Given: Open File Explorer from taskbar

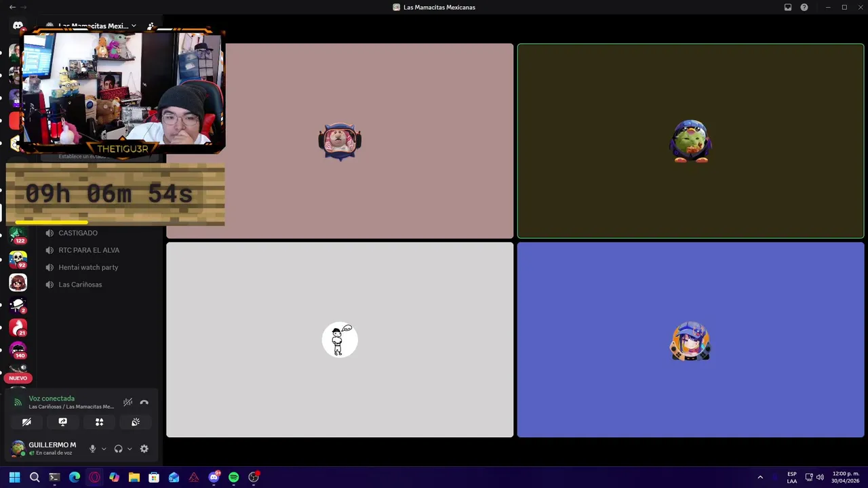Looking at the screenshot, I should pos(134,477).
